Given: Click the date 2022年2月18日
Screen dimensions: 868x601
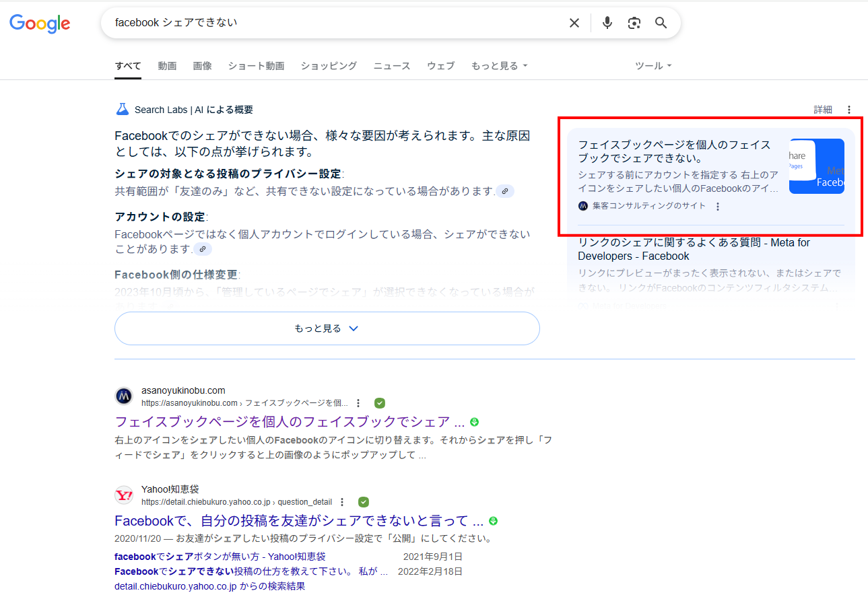Looking at the screenshot, I should tap(430, 571).
